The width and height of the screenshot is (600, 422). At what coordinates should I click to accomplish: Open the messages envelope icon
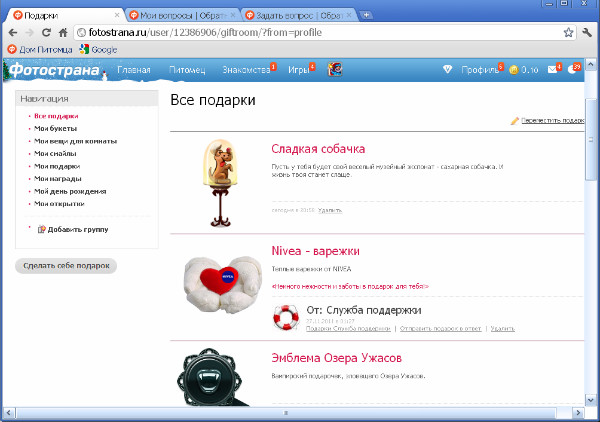coord(546,70)
